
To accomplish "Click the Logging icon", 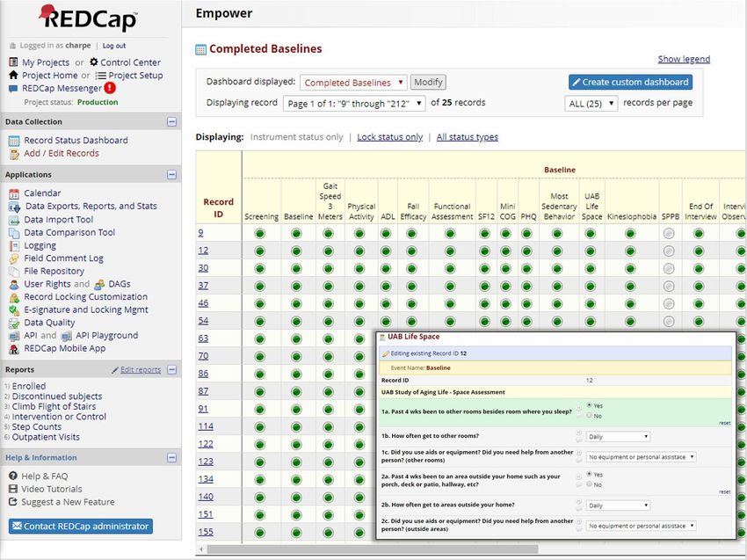I will [14, 246].
